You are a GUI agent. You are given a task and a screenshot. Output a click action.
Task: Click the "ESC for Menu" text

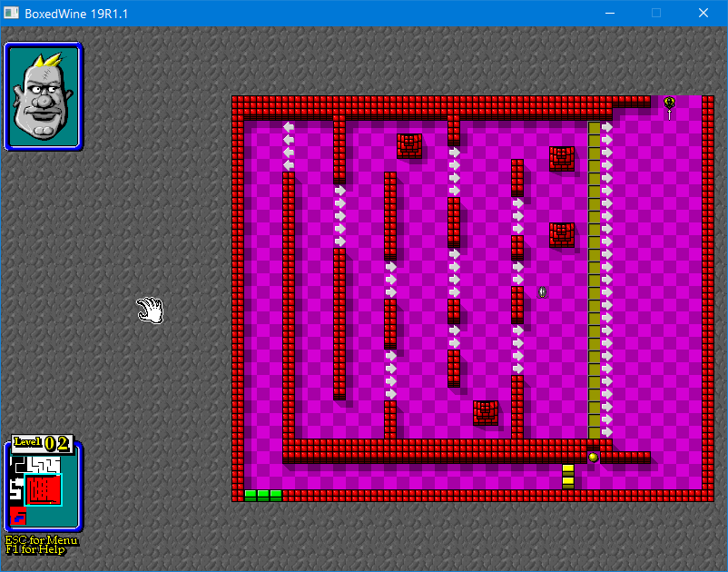point(42,540)
